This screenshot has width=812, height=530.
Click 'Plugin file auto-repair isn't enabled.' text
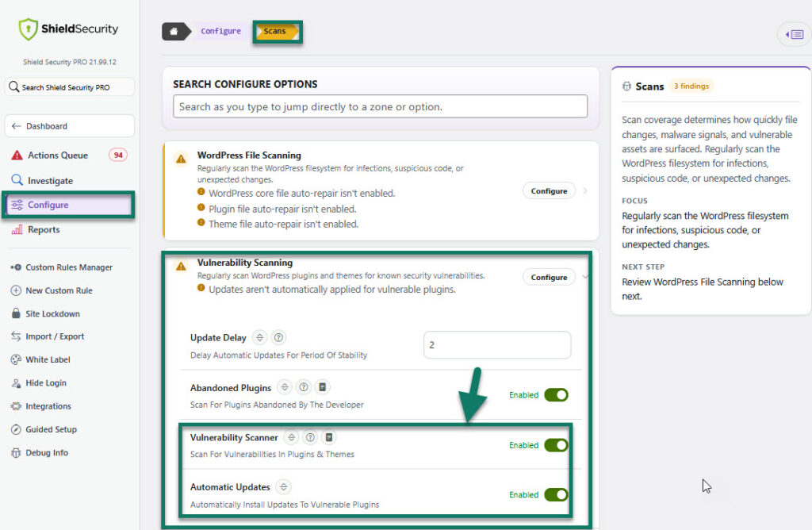282,209
